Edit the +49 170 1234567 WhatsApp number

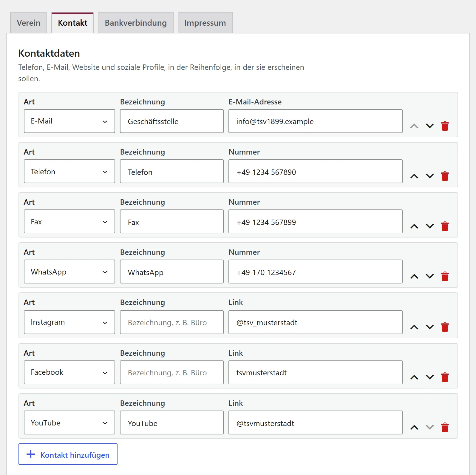pos(316,272)
